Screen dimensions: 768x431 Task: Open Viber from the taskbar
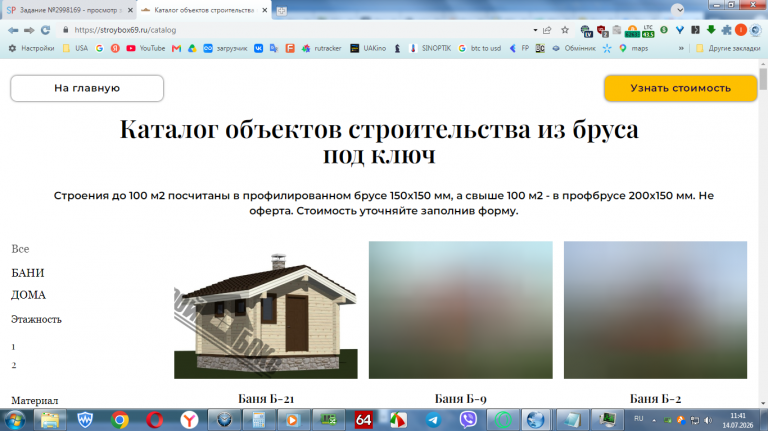[468, 420]
